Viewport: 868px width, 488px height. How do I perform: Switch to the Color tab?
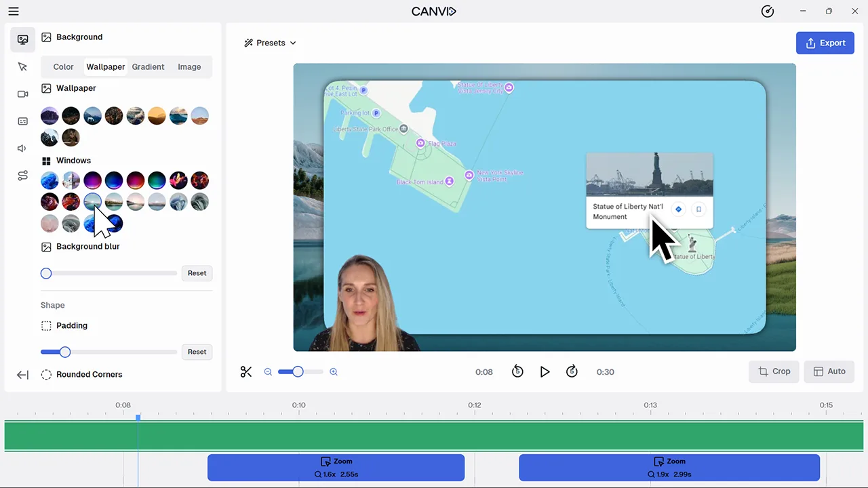(x=63, y=66)
